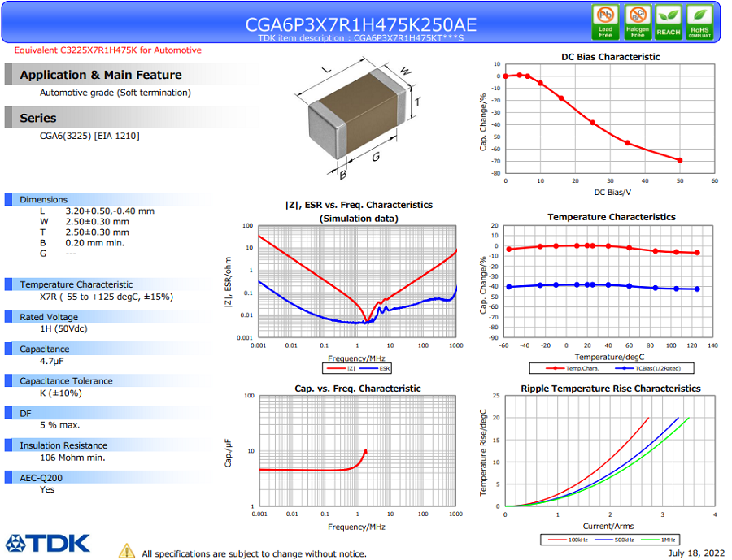Click the TDK item description line
The image size is (732, 560).
[361, 38]
